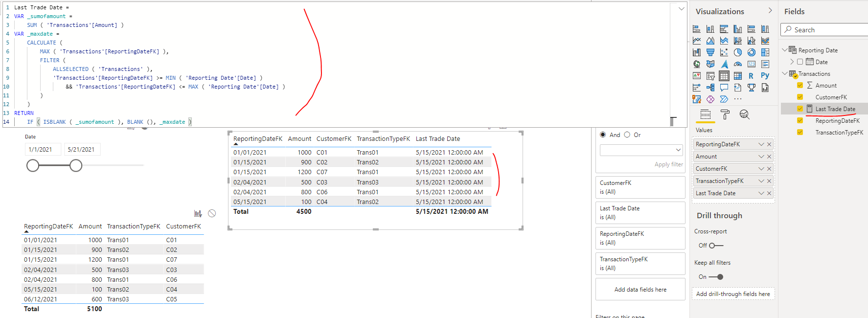This screenshot has height=318, width=868.
Task: Choose the Treemap visual
Action: point(765,52)
